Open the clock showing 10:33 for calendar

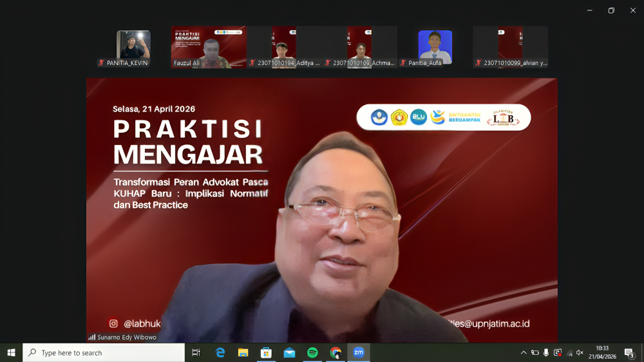601,352
